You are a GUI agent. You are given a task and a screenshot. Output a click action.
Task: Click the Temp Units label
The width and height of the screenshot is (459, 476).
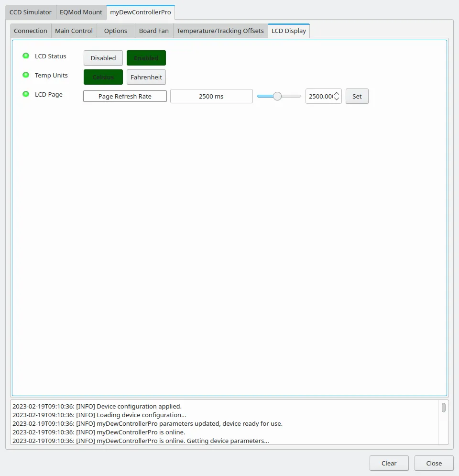51,75
